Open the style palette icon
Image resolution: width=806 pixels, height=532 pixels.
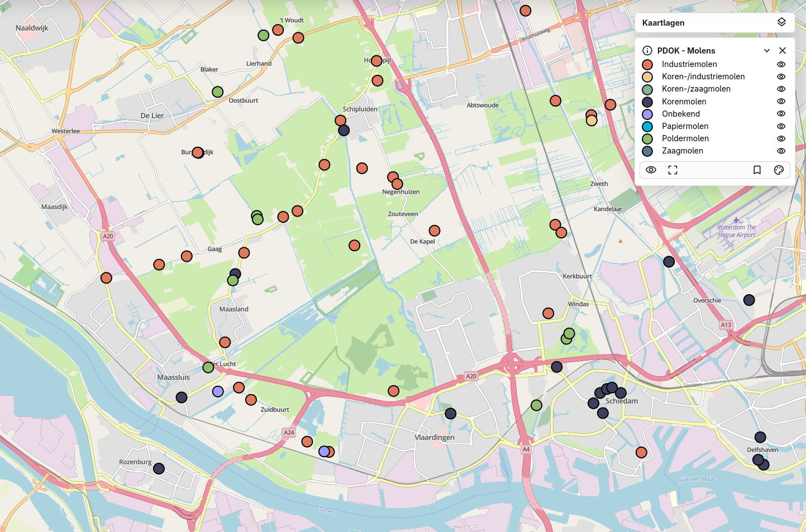(x=779, y=170)
